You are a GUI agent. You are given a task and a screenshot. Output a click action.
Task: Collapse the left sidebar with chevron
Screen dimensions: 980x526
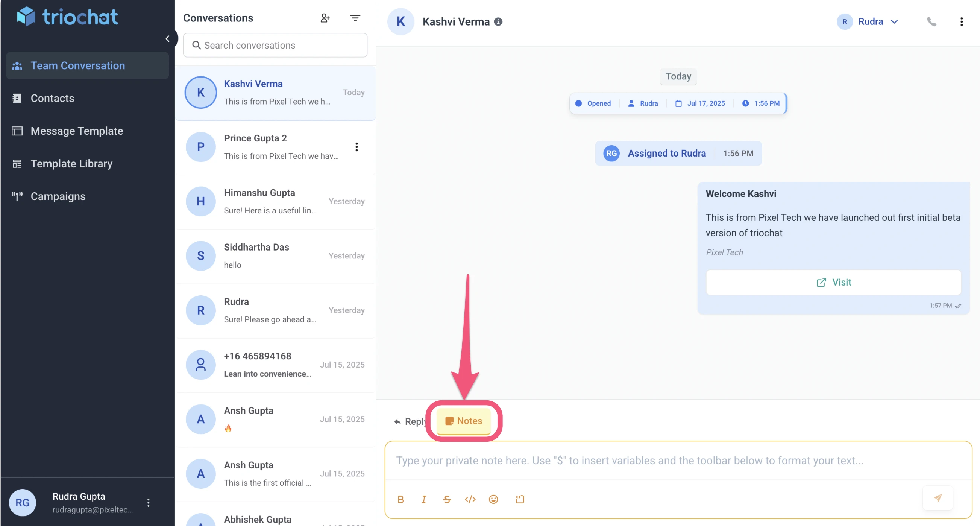tap(168, 38)
